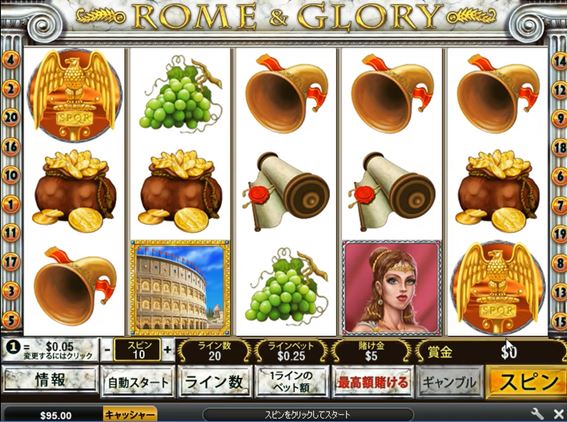Image resolution: width=567 pixels, height=422 pixels.
Task: Click the ライン数 lines button
Action: [214, 382]
